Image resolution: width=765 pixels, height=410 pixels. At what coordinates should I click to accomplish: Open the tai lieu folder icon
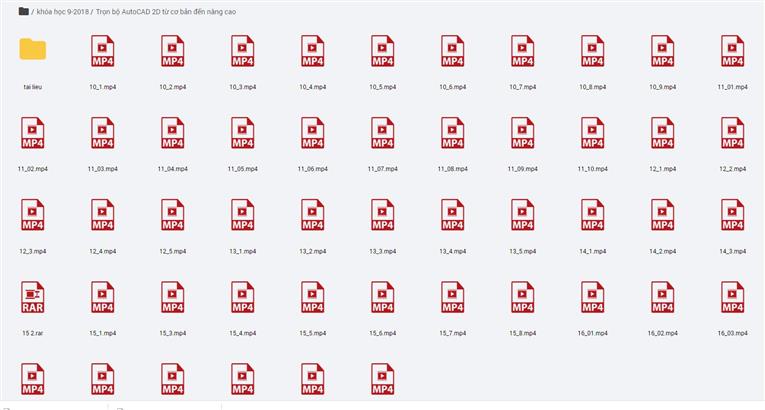(33, 50)
